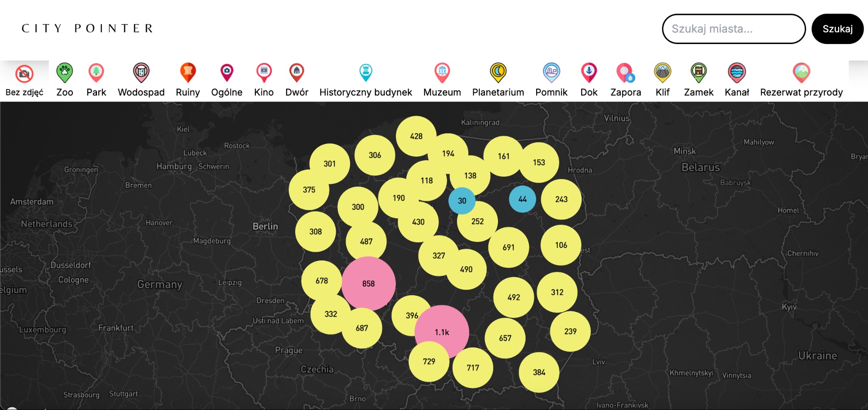Select the Zoo filter icon
This screenshot has width=868, height=410.
(x=64, y=73)
